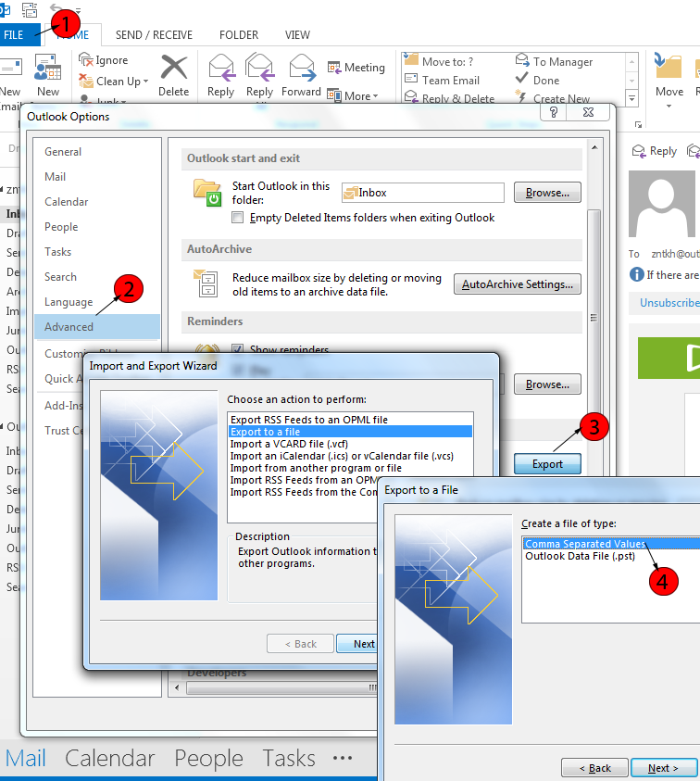Select the Team Email quick step
This screenshot has height=781, width=700.
click(x=444, y=81)
